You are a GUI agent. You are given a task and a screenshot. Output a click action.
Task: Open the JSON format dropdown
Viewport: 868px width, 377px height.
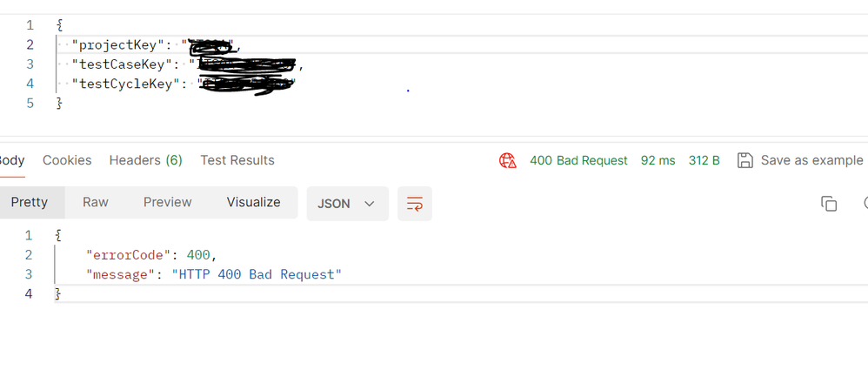coord(348,204)
